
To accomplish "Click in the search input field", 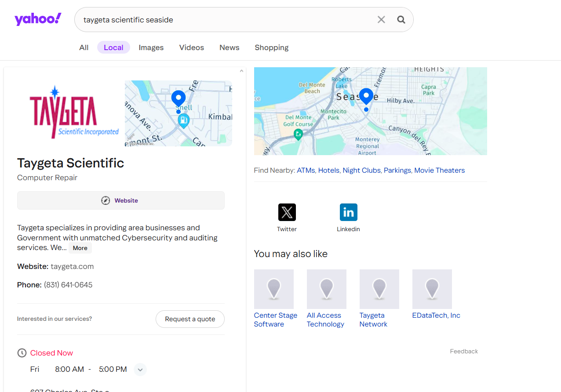I will click(x=220, y=20).
